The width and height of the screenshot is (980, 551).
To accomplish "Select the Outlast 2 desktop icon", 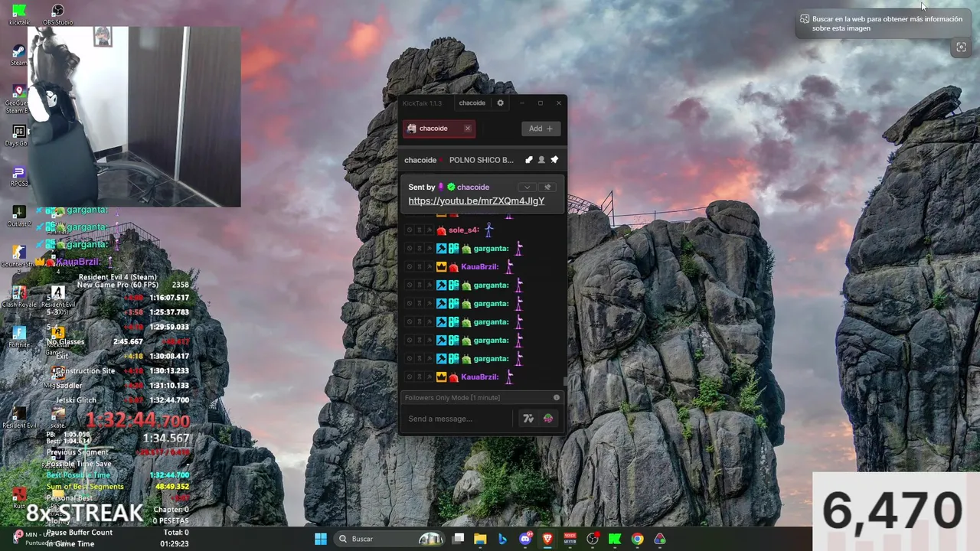I will pyautogui.click(x=19, y=216).
